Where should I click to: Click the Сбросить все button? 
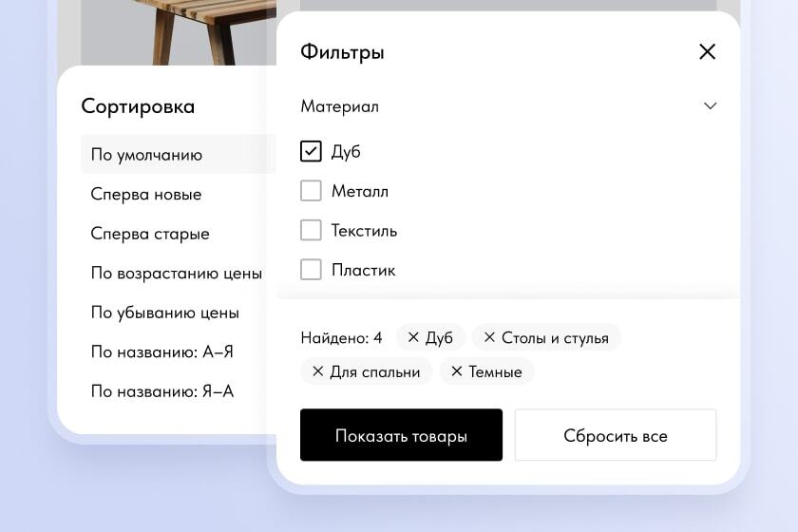[616, 435]
